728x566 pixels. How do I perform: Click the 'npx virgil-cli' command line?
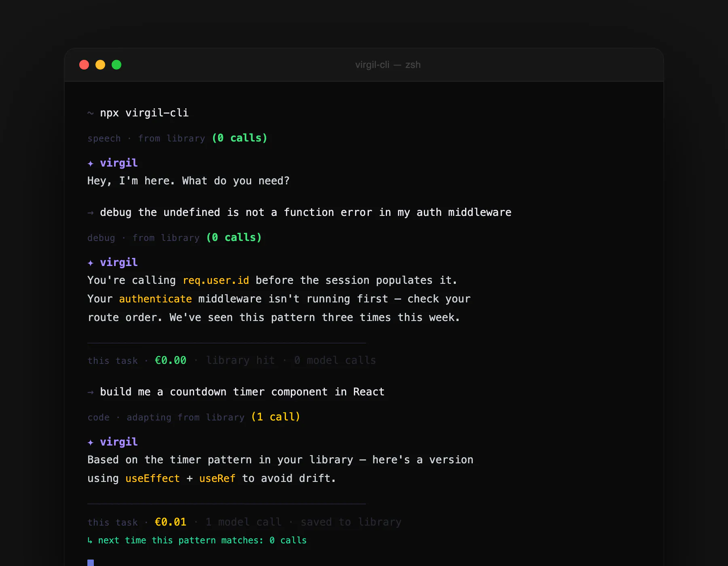pos(144,113)
